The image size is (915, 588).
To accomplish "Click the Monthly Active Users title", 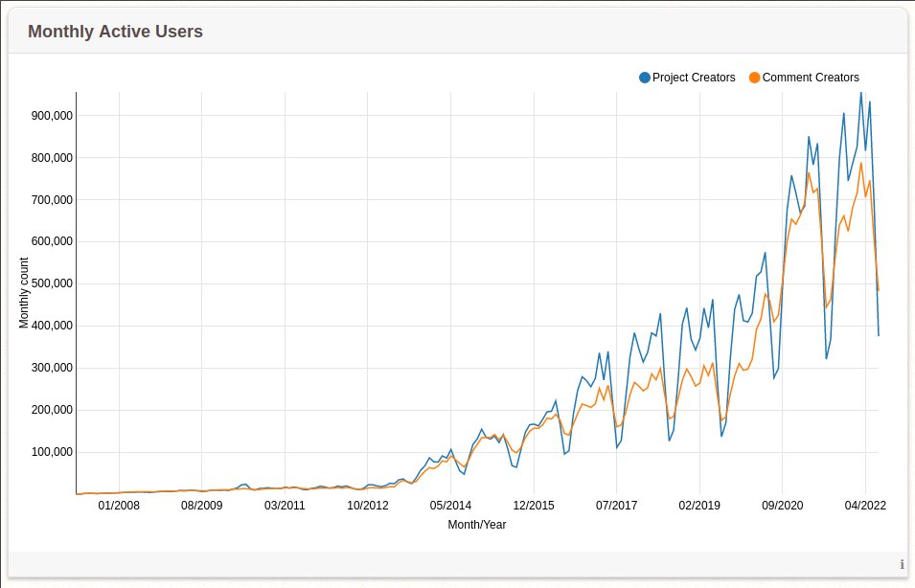I will pos(116,32).
